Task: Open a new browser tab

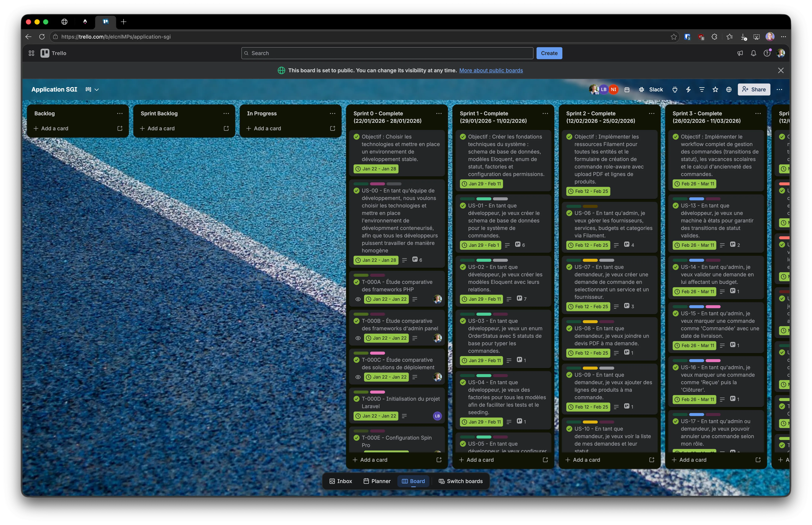Action: click(x=124, y=22)
